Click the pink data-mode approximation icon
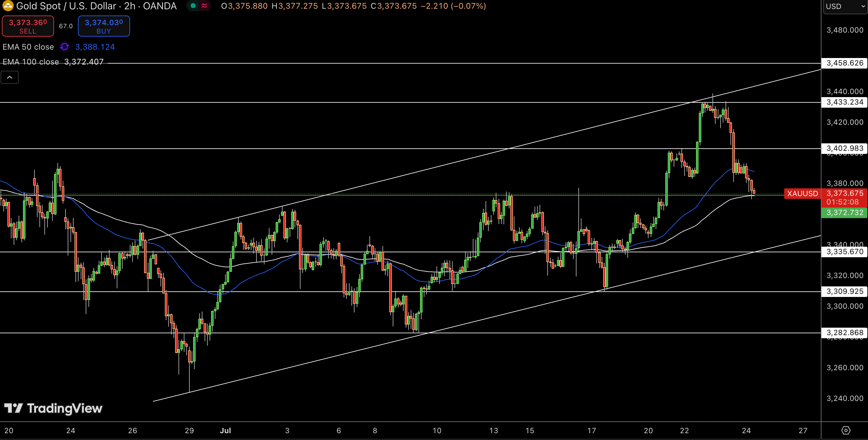The image size is (868, 440). click(204, 6)
